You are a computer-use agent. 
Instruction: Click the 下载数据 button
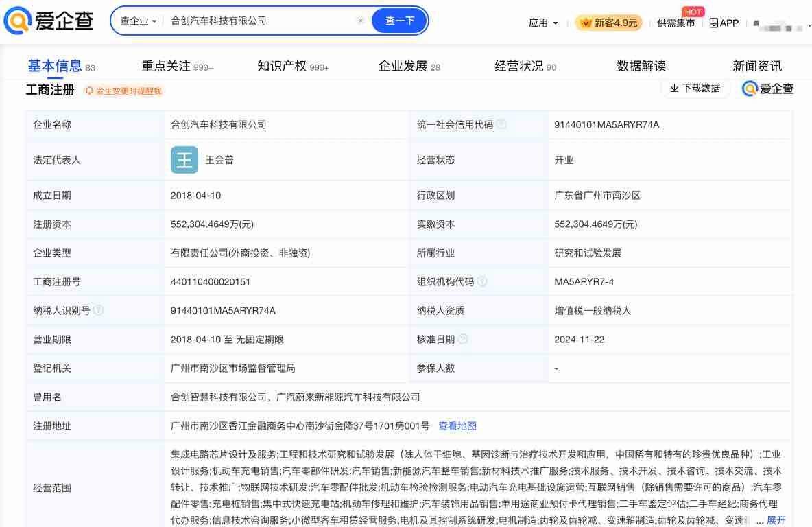tap(695, 89)
